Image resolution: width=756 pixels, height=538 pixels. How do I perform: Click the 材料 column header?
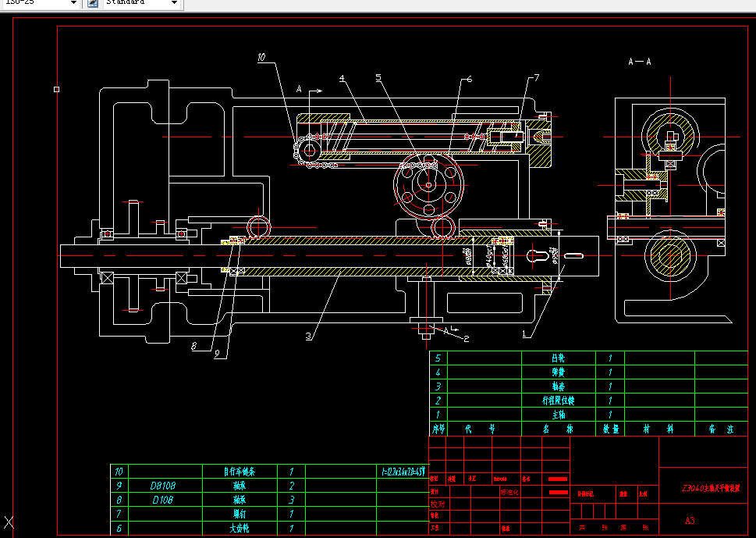tap(659, 429)
